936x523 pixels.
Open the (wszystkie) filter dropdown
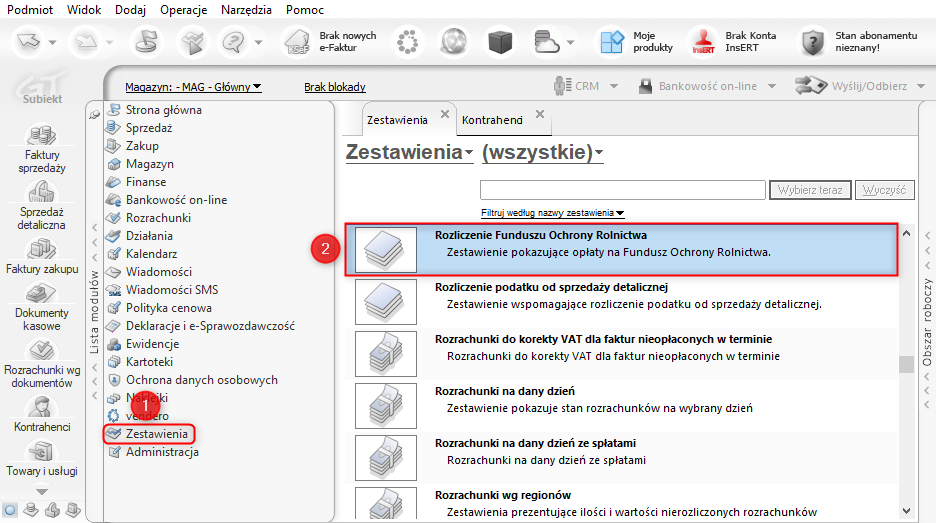tap(543, 152)
